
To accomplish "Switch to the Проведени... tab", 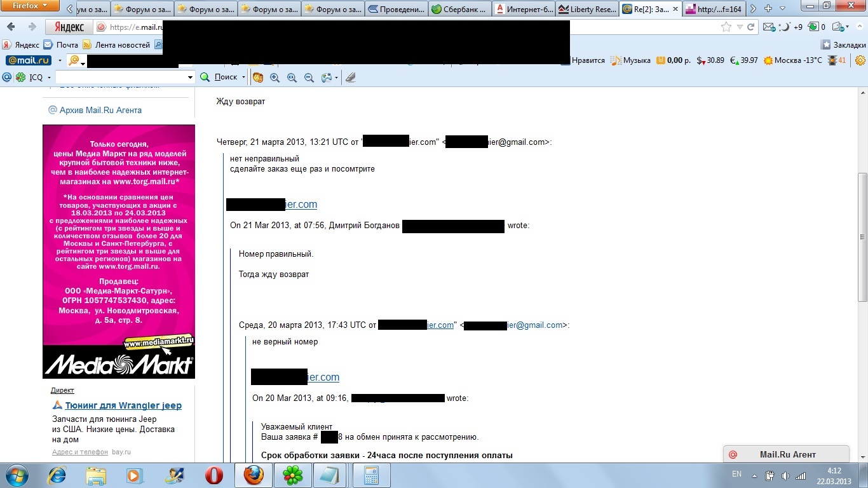I will point(397,9).
